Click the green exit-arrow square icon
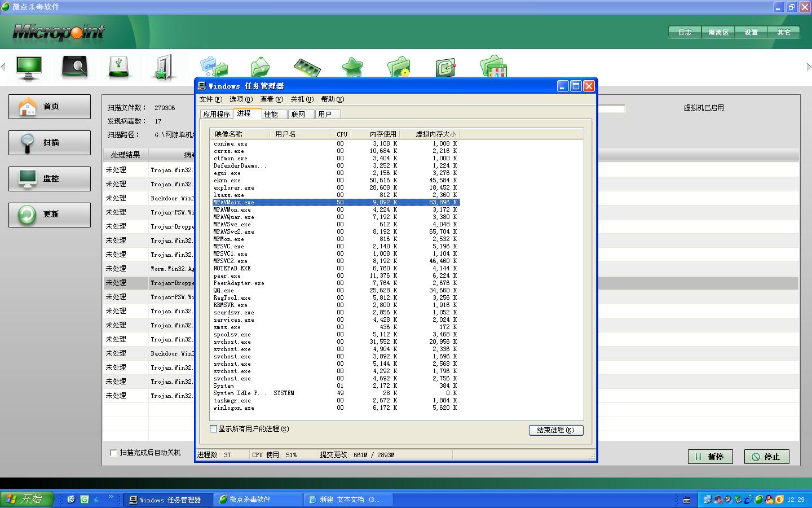 [445, 67]
